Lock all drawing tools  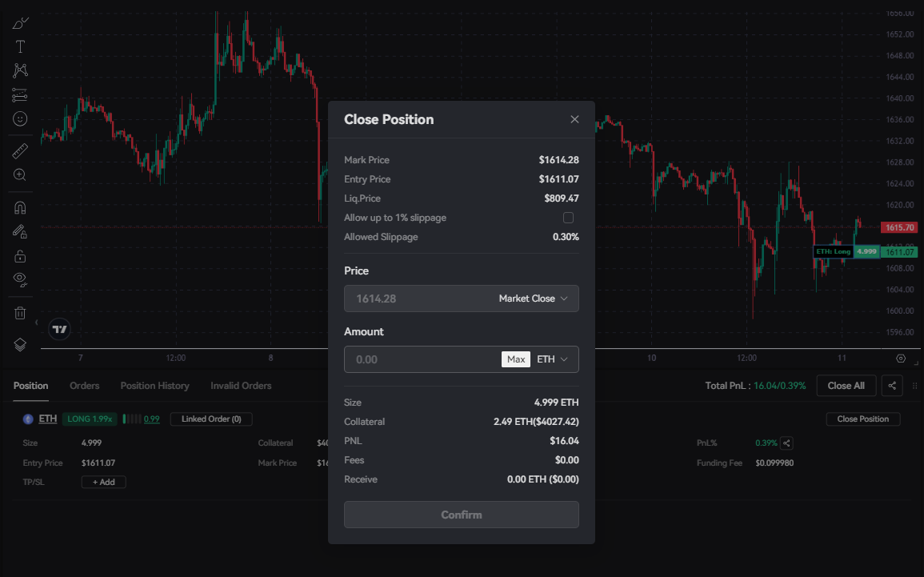[20, 256]
